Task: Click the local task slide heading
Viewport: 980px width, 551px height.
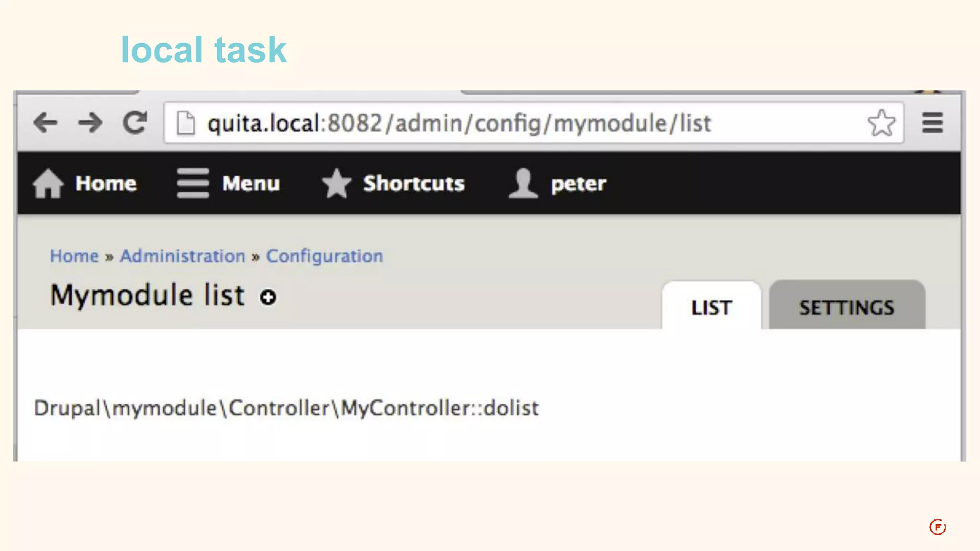Action: (x=204, y=49)
